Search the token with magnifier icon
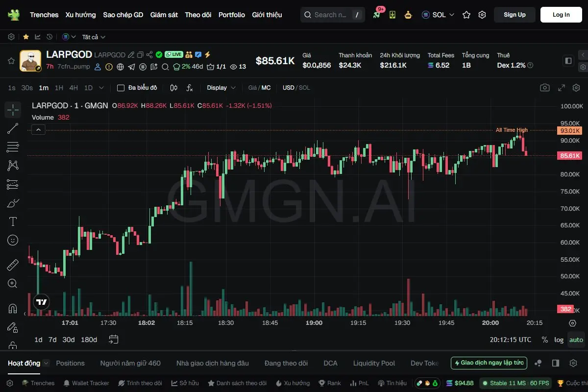This screenshot has width=588, height=392. click(165, 67)
